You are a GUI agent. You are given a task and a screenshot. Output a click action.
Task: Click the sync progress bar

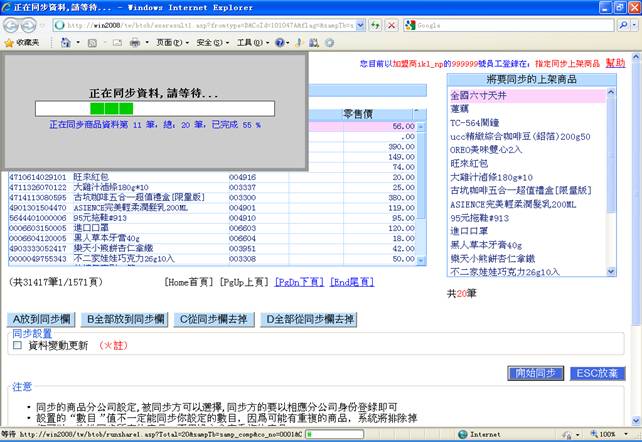(x=154, y=107)
